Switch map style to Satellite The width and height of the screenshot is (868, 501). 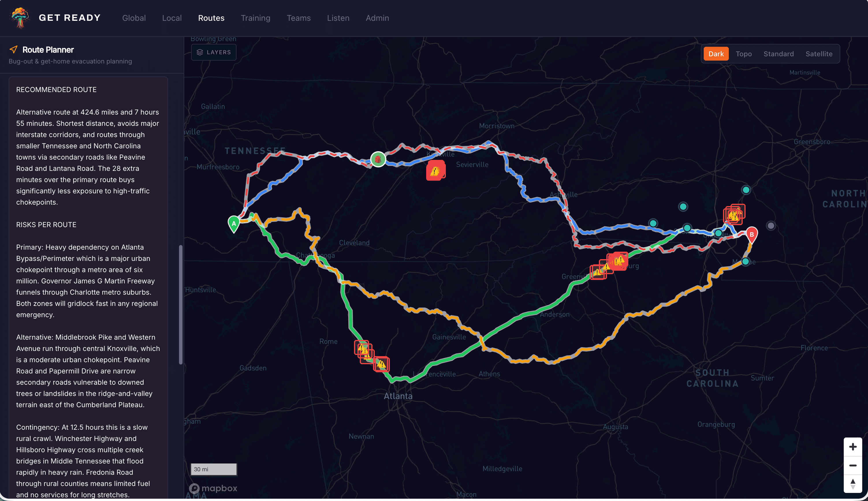819,54
